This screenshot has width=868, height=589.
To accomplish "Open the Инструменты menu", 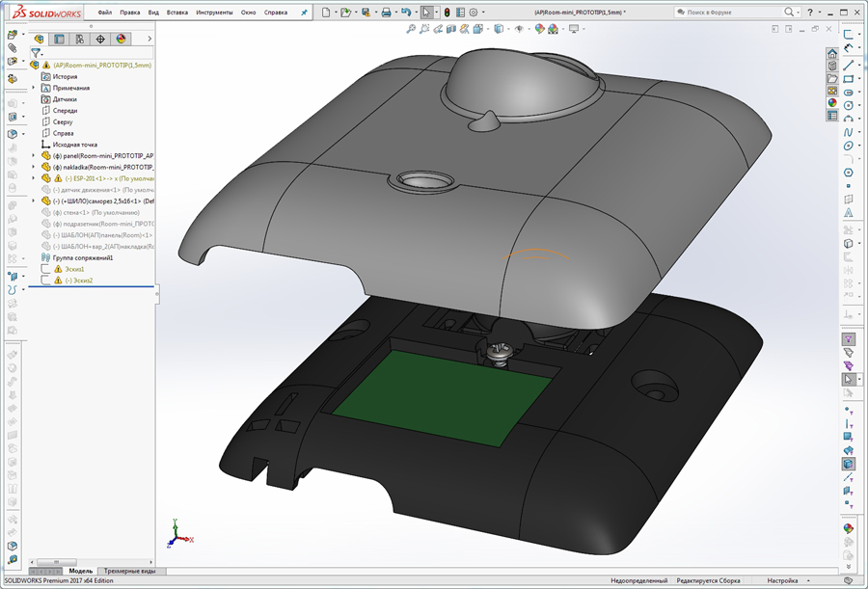I will (x=214, y=13).
